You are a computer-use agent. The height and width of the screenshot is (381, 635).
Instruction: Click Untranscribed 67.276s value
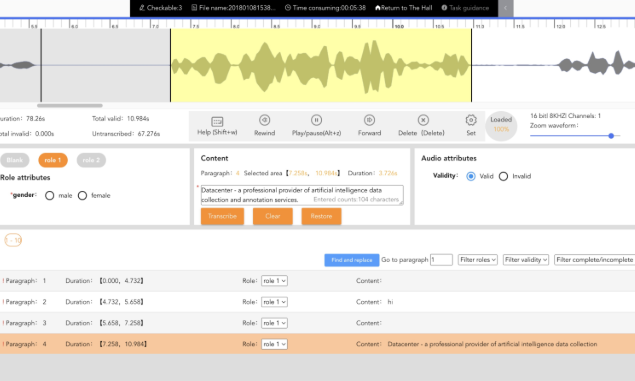coord(149,134)
